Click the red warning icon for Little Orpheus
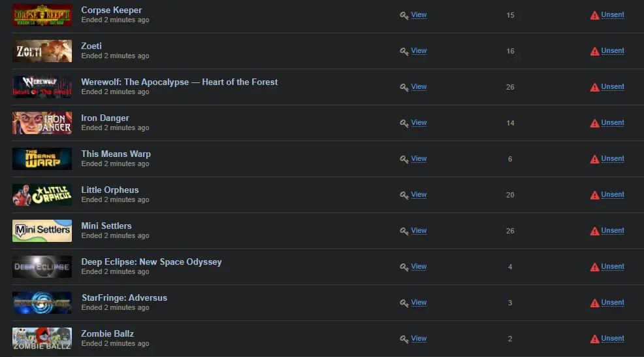This screenshot has height=357, width=644. [x=595, y=195]
